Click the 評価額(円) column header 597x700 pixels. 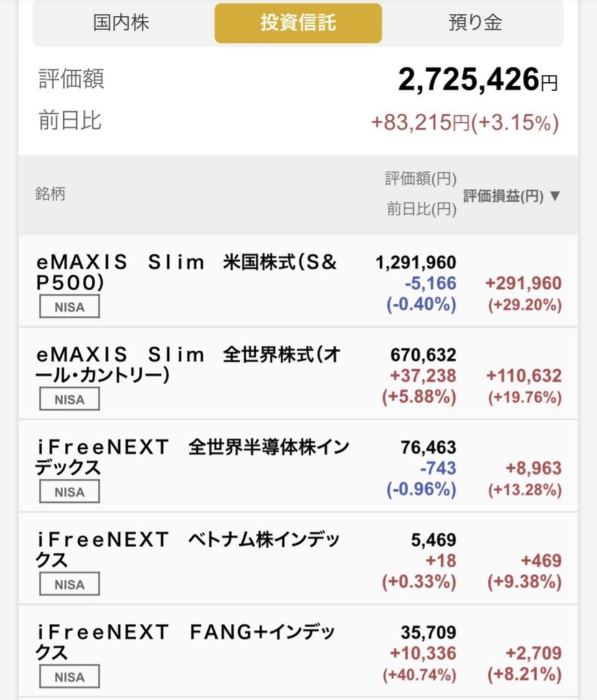421,178
